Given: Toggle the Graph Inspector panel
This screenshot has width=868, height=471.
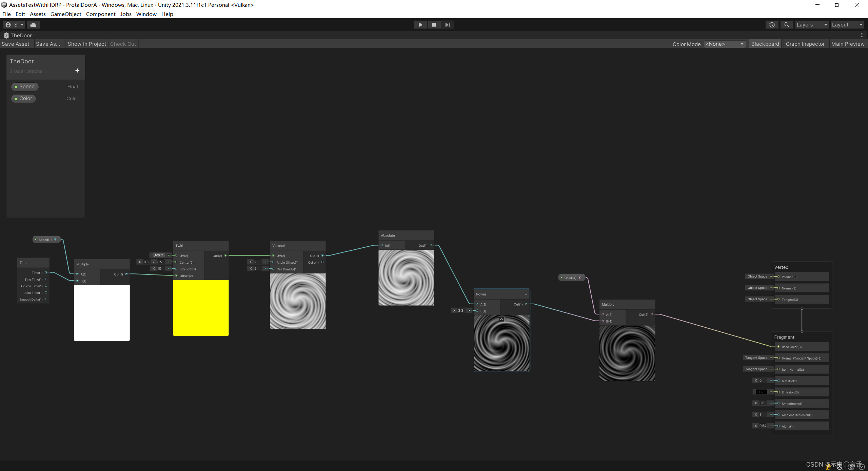Looking at the screenshot, I should (805, 44).
